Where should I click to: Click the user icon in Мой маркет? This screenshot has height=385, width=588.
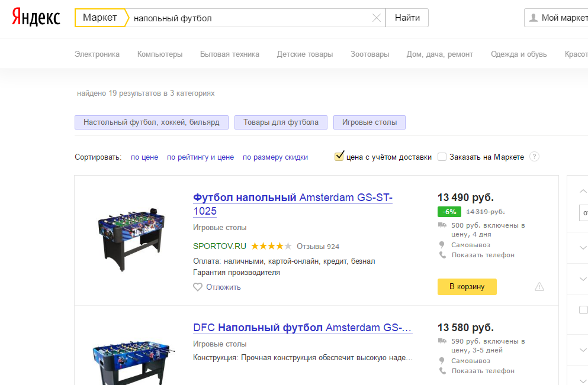pos(533,18)
